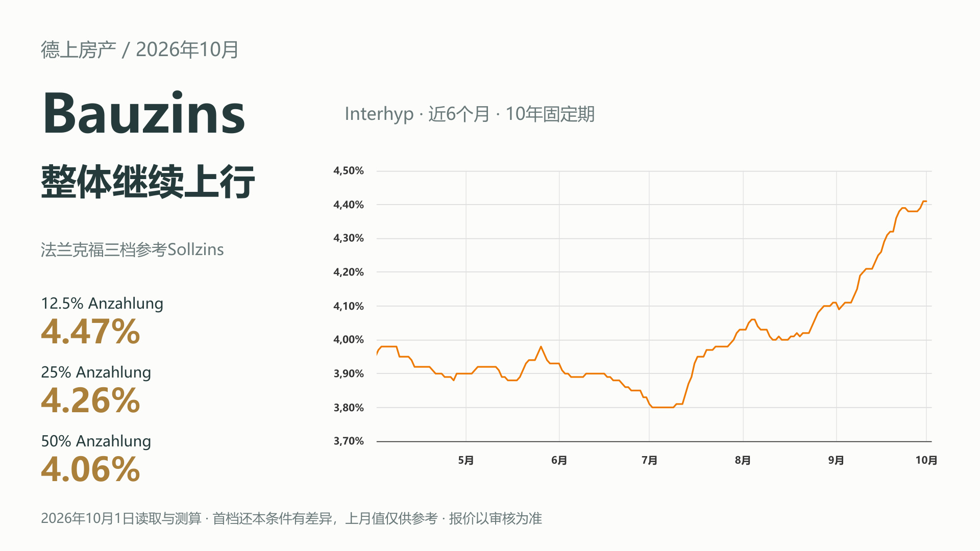Click the 4,20% axis label
Screen dimensions: 980x551
pyautogui.click(x=349, y=272)
